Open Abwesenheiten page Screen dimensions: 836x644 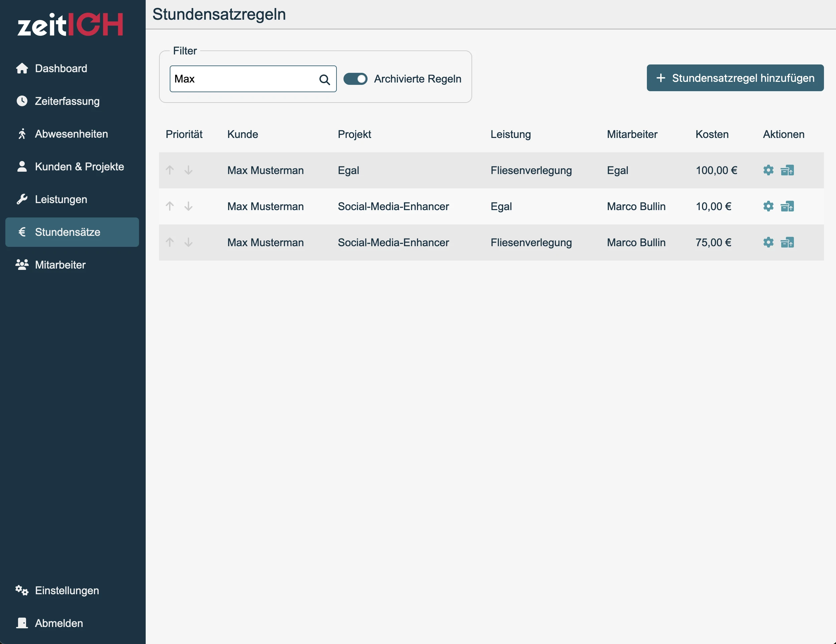[72, 134]
